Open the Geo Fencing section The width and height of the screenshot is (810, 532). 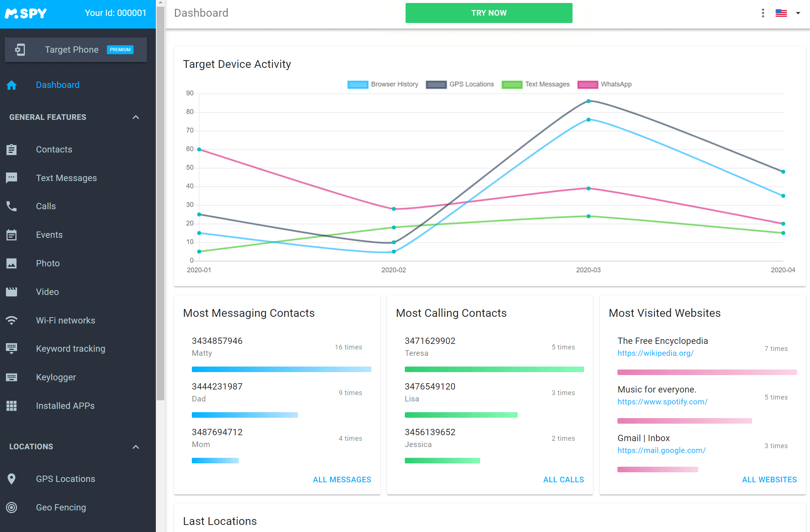(x=60, y=507)
